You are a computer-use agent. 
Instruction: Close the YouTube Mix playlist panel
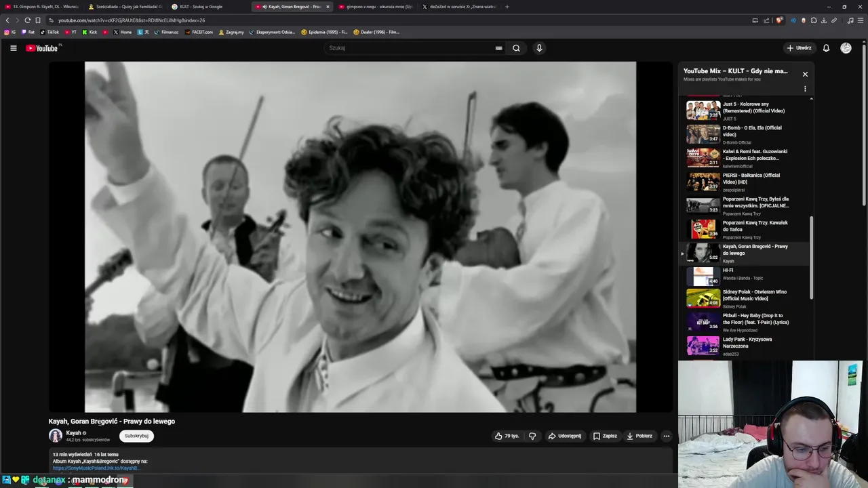click(805, 74)
